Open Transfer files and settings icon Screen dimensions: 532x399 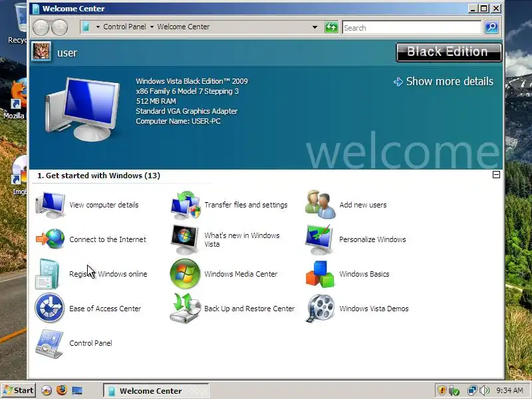pyautogui.click(x=186, y=205)
